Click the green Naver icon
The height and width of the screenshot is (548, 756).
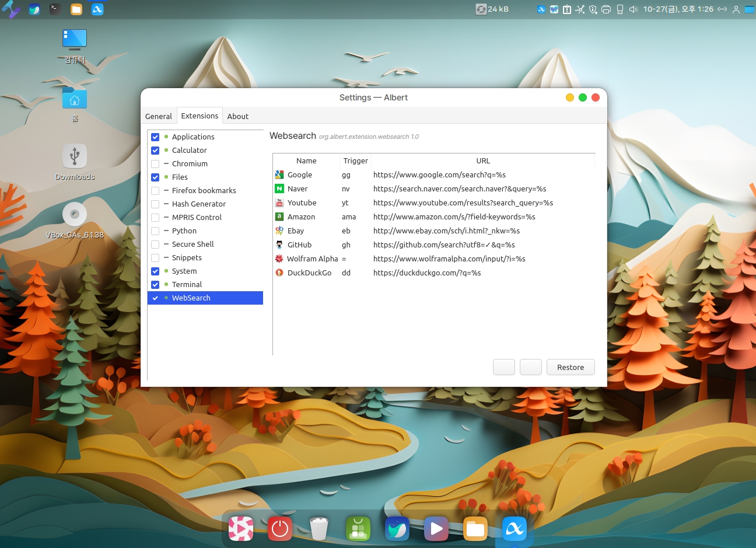[x=279, y=189]
